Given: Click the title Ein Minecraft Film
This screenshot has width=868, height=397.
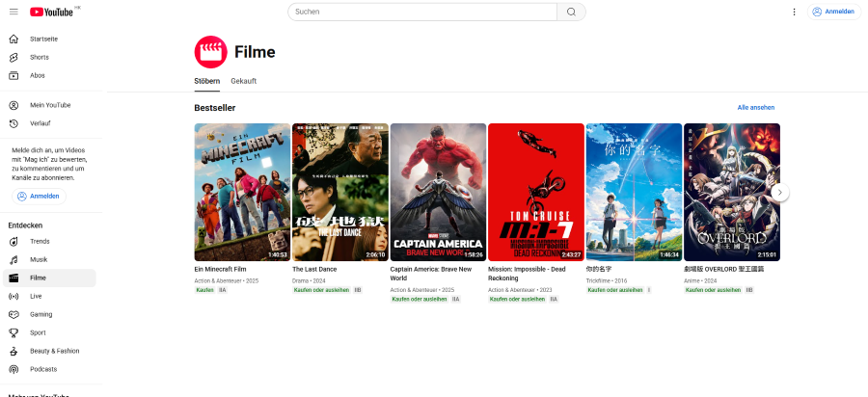Looking at the screenshot, I should click(x=220, y=270).
